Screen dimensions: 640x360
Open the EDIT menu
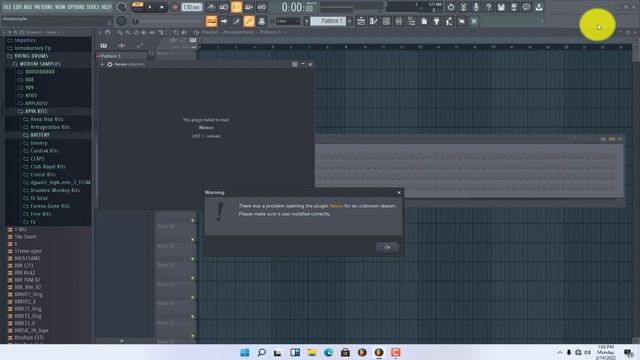click(18, 7)
